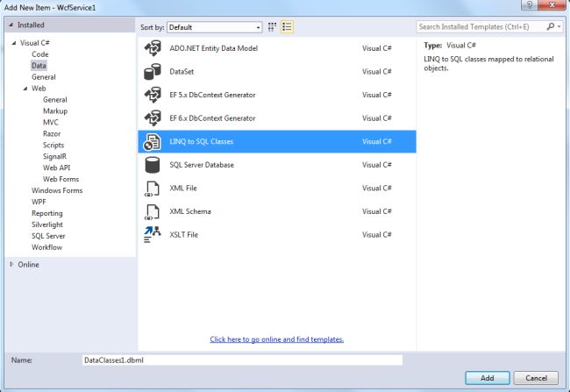570x392 pixels.
Task: Select Web API category
Action: click(x=56, y=167)
